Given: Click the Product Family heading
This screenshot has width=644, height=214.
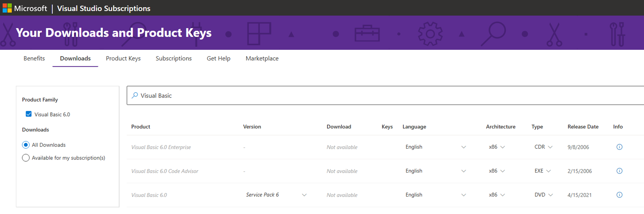Looking at the screenshot, I should pos(40,100).
